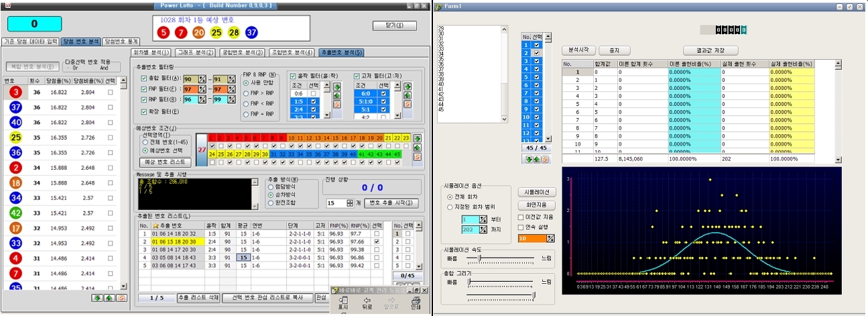Adjust the 시뮬레이션 속도 slider
Image resolution: width=868 pixels, height=316 pixels.
(478, 258)
